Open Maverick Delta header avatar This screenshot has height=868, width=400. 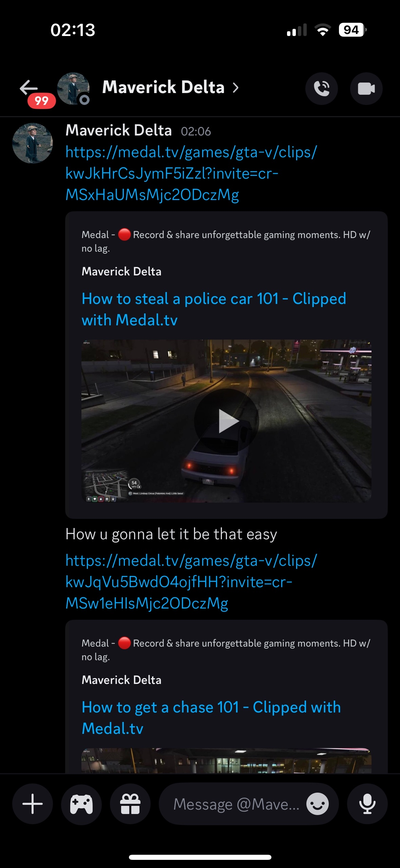point(73,89)
